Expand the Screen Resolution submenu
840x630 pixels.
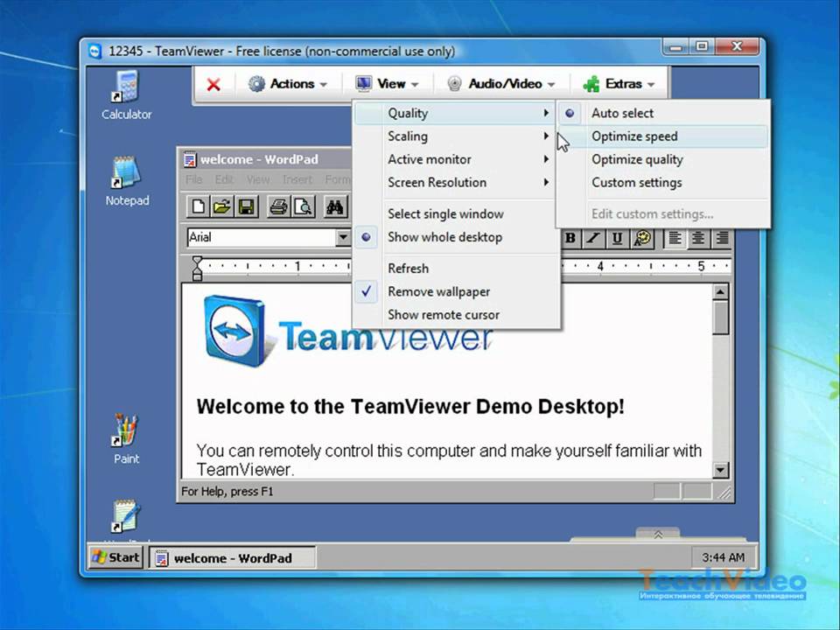[456, 182]
